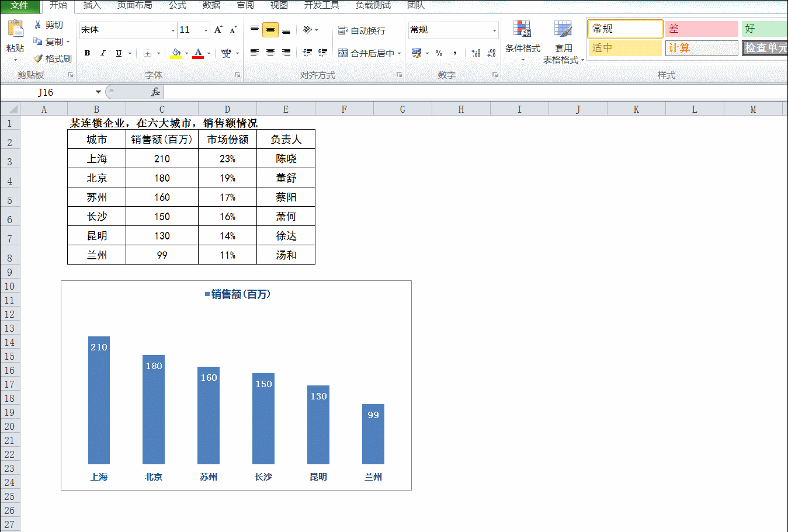Click the decrease decimal icon
788x532 pixels.
pos(491,53)
